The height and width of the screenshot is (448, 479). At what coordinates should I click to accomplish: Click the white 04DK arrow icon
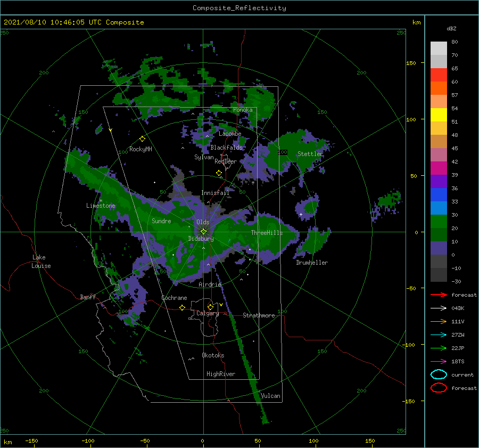[x=439, y=308]
